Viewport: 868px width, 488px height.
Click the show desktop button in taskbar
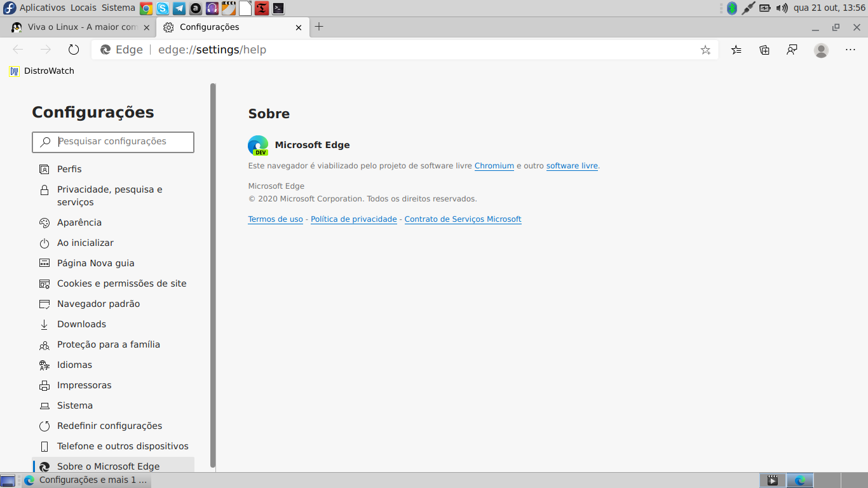click(8, 480)
